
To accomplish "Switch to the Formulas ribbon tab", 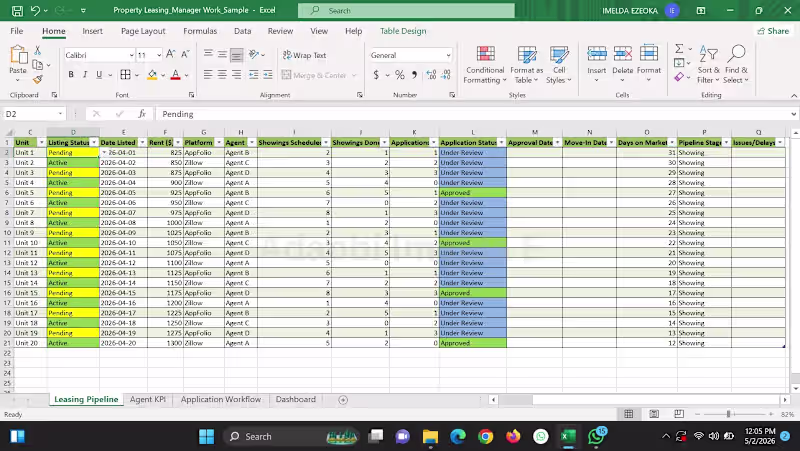I will [x=200, y=31].
